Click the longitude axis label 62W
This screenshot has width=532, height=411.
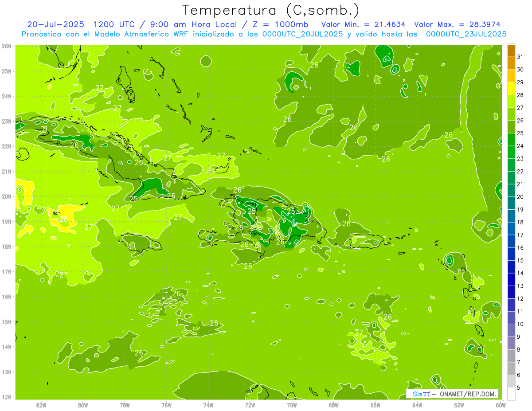[459, 404]
